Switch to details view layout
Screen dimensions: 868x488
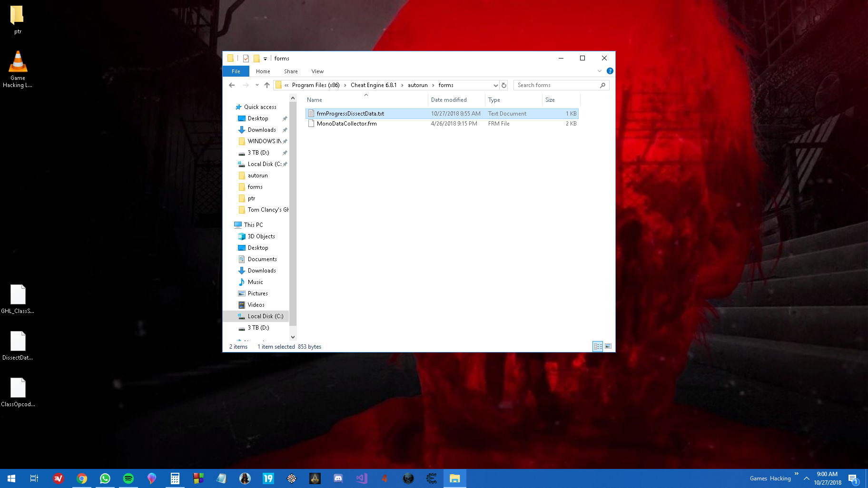coord(598,346)
